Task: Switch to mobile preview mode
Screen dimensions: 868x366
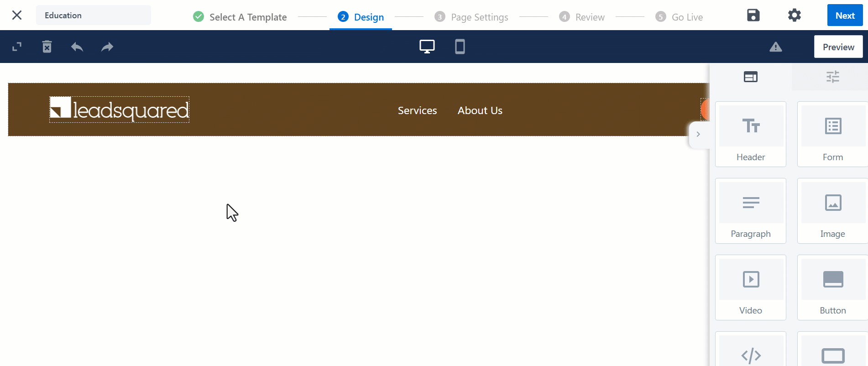Action: [x=460, y=47]
